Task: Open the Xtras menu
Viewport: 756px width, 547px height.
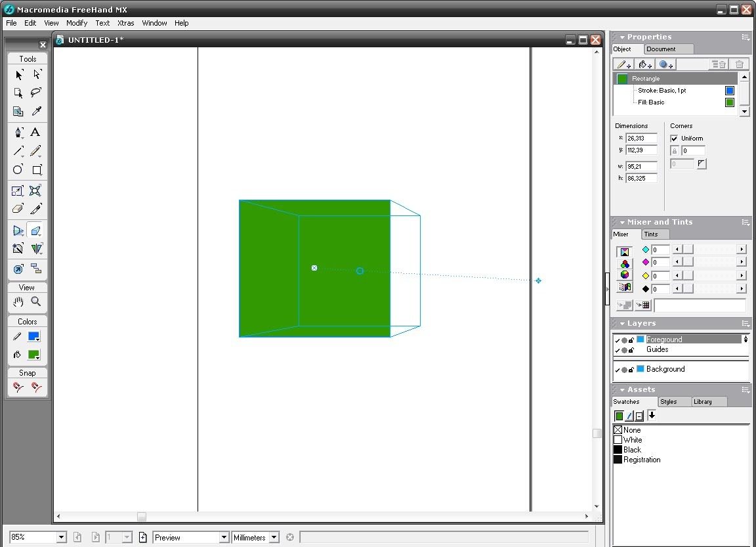Action: click(x=125, y=23)
